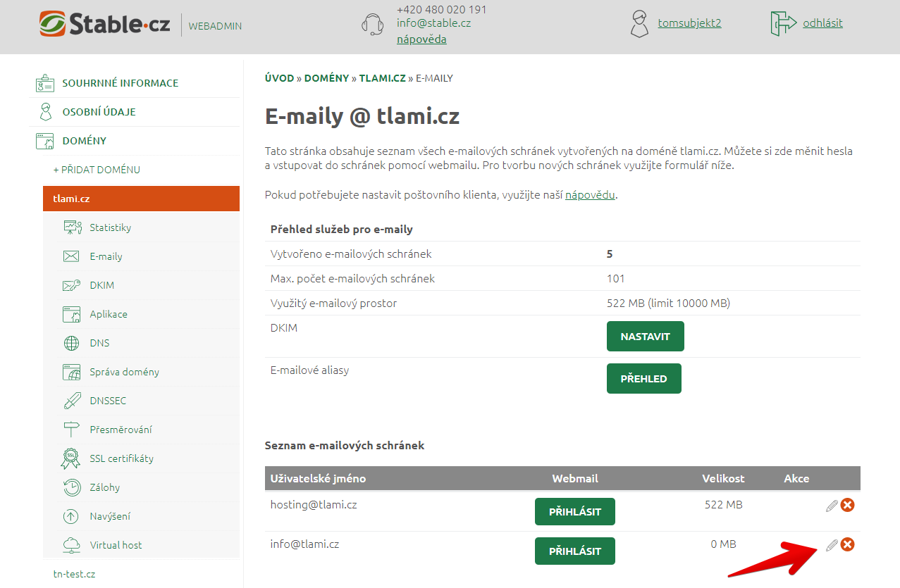Click the Stable.cz logo
This screenshot has width=900, height=588.
[x=105, y=24]
